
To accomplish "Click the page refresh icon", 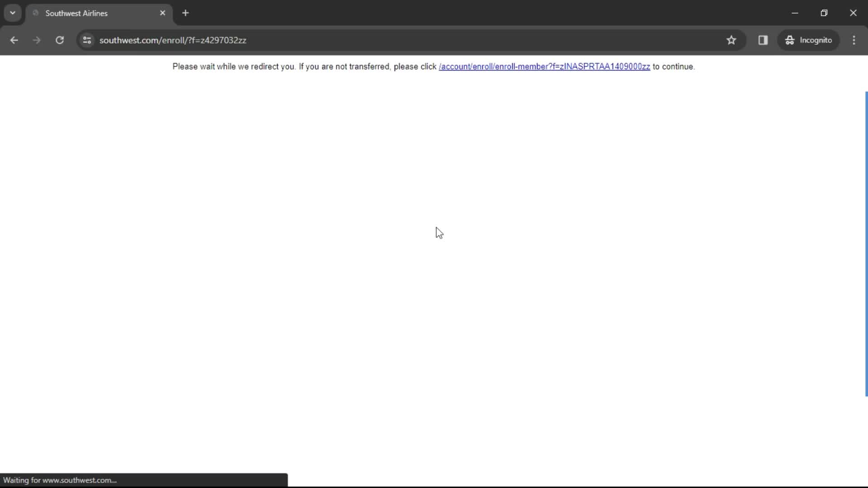I will click(60, 40).
